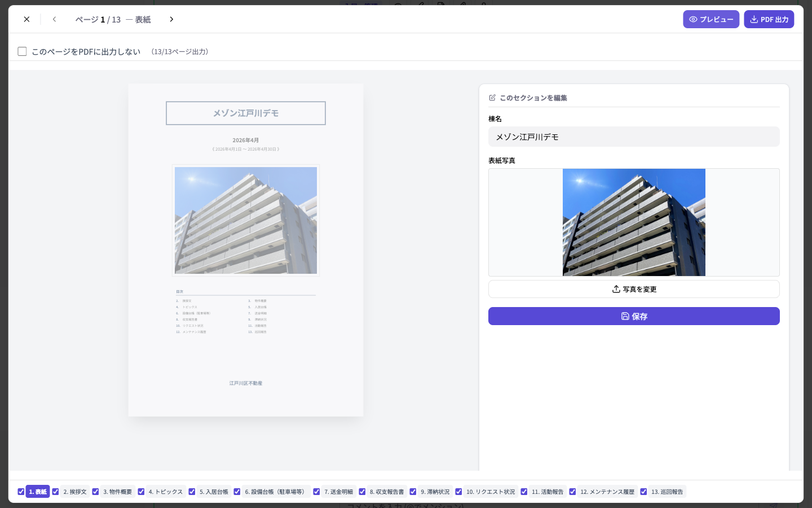Uncheck the 6. 設備台帳 checkbox
The width and height of the screenshot is (812, 508).
click(x=237, y=492)
